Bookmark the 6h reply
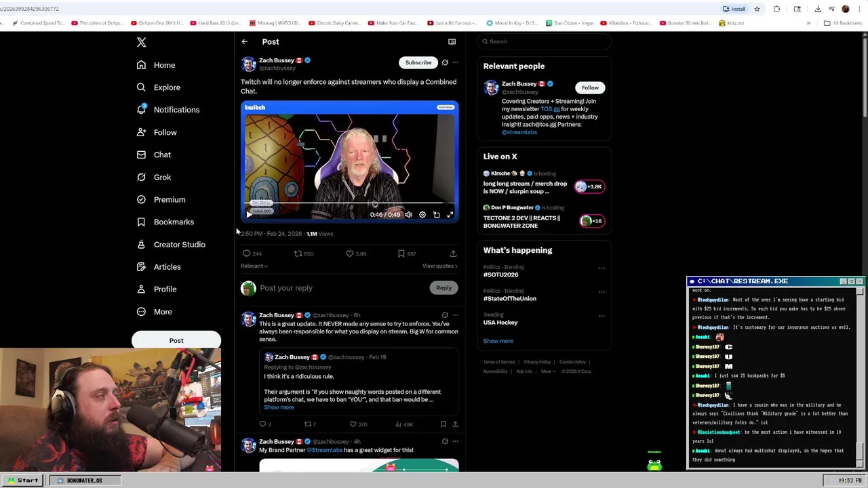This screenshot has width=868, height=488. (443, 424)
